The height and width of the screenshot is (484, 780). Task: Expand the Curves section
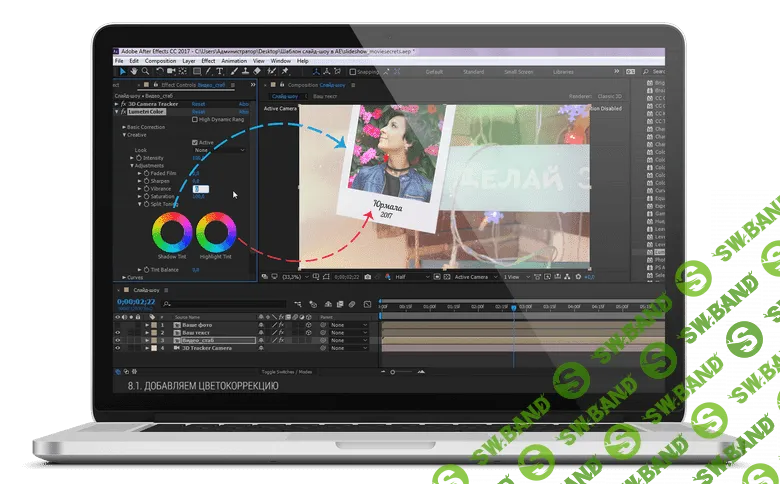click(124, 278)
